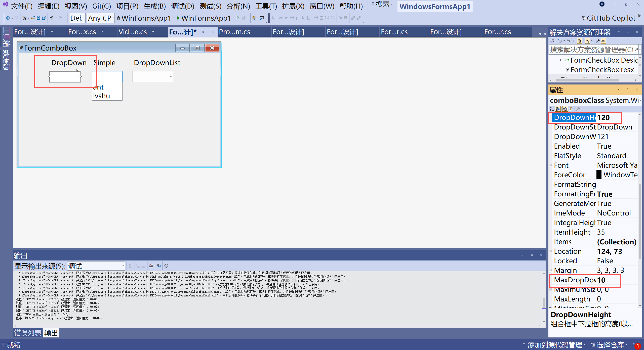Expand FormCheckBox.Designer tree node

[560, 60]
